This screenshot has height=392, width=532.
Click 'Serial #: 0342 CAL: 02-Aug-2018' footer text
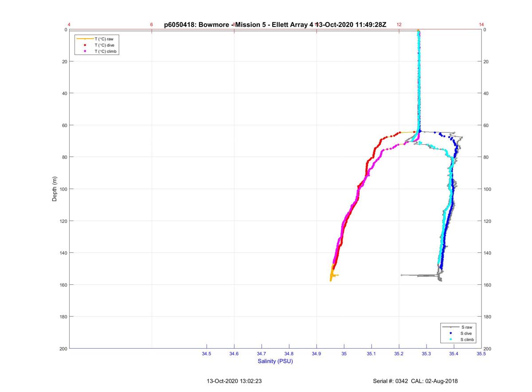415,381
